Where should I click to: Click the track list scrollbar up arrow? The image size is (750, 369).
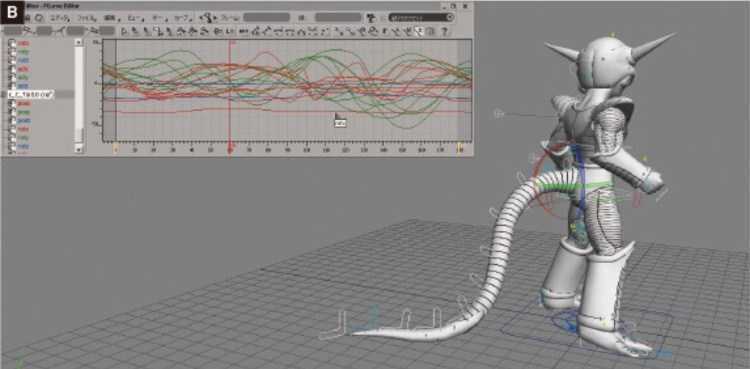tap(79, 42)
